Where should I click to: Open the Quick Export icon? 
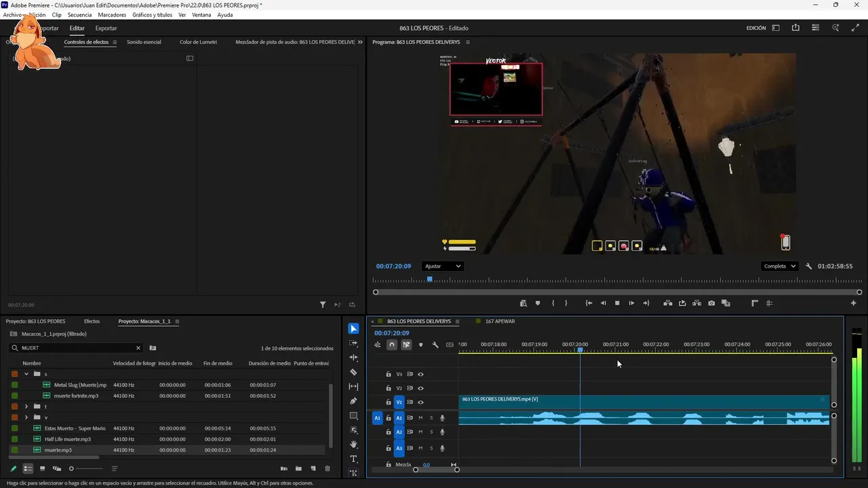click(x=795, y=28)
